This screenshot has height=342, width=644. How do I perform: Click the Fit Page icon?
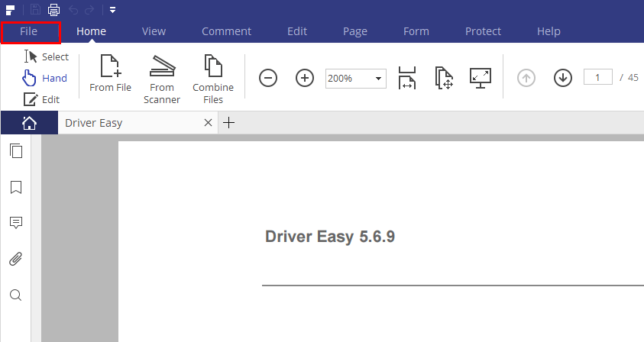(x=444, y=78)
